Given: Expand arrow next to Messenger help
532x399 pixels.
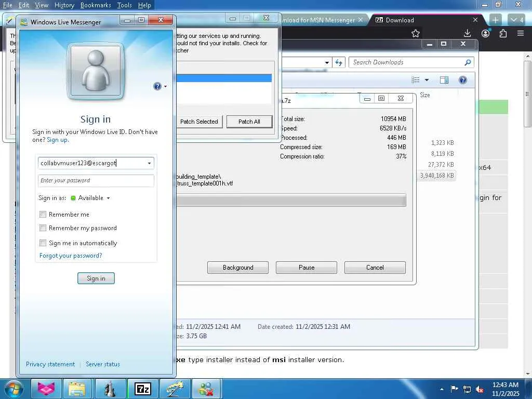Looking at the screenshot, I should (165, 87).
